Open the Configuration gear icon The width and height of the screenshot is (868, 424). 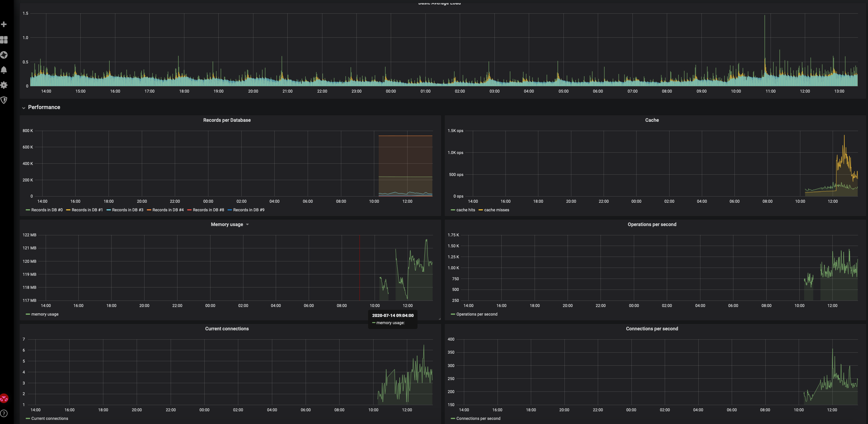pos(4,85)
